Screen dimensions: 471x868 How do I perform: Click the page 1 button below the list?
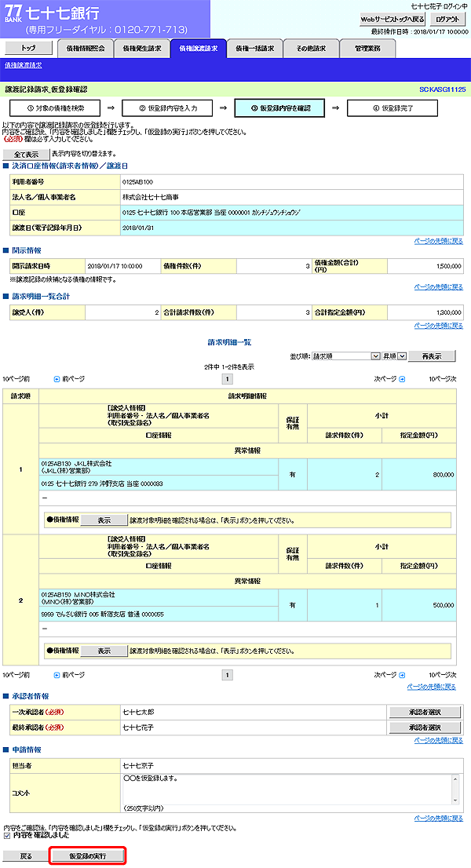point(228,675)
